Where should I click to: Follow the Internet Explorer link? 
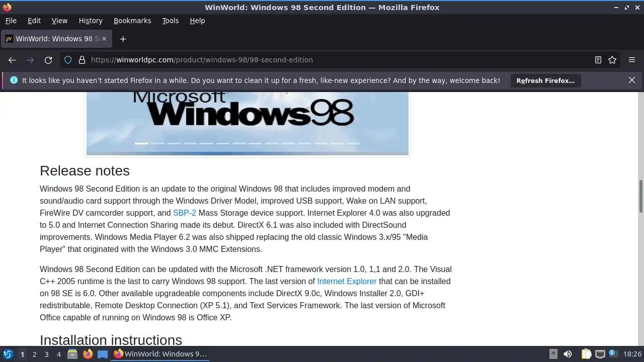(347, 281)
